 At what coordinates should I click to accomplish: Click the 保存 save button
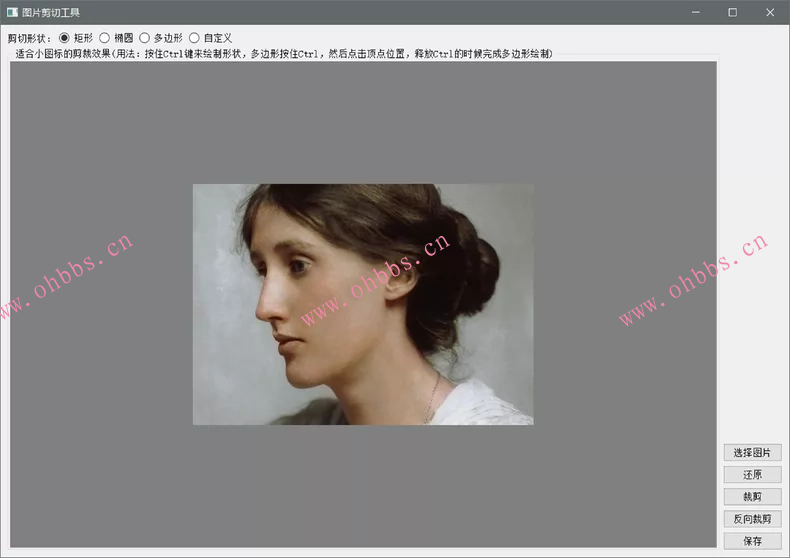click(x=752, y=541)
